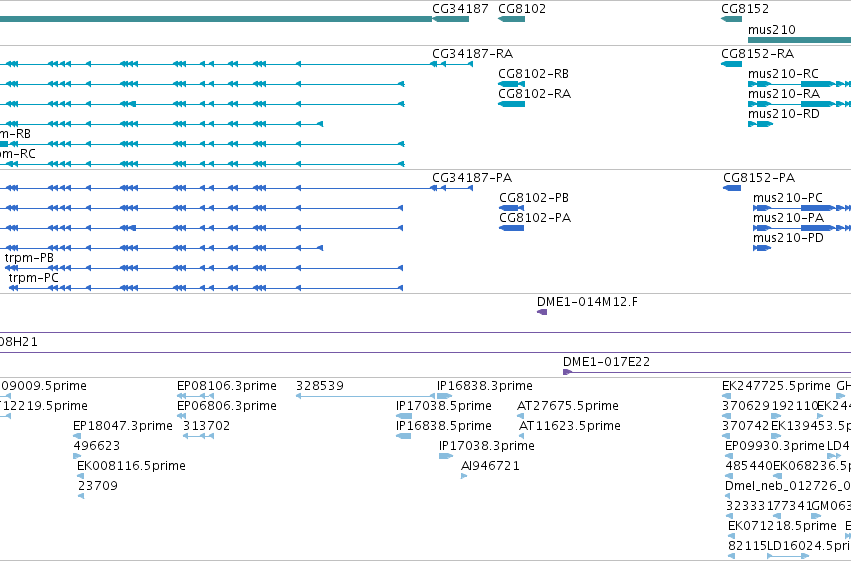Viewport: 851px width, 561px height.
Task: Click the 82115 feature label
Action: [747, 546]
